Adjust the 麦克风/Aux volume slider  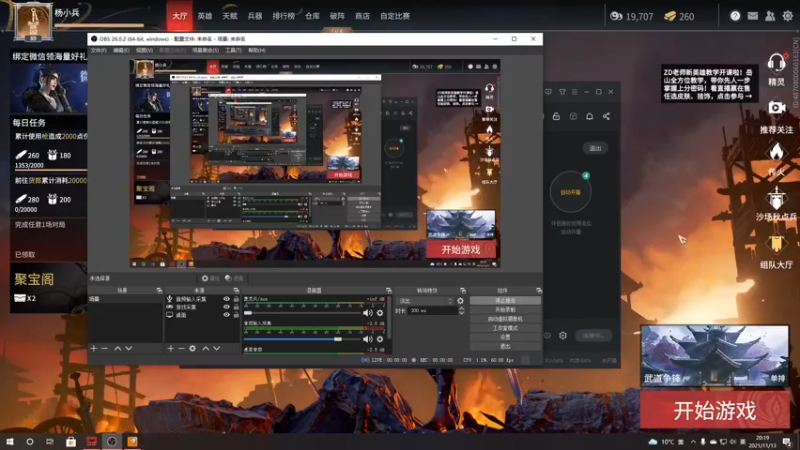coord(248,313)
